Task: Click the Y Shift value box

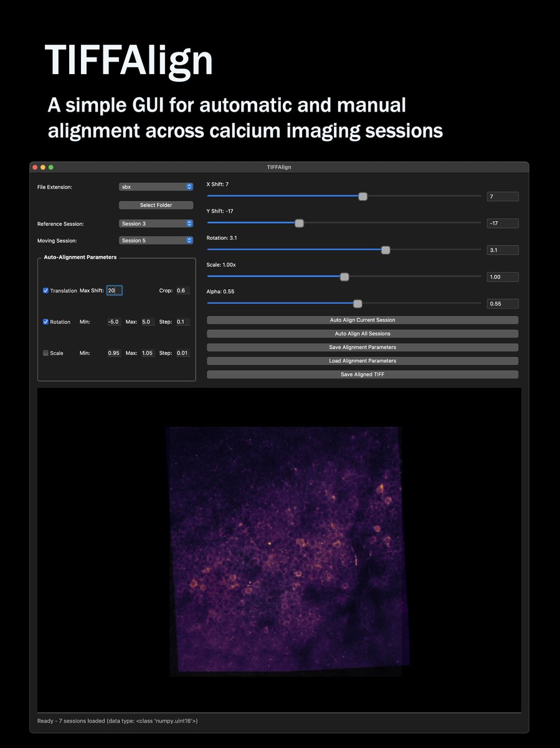Action: click(x=503, y=223)
